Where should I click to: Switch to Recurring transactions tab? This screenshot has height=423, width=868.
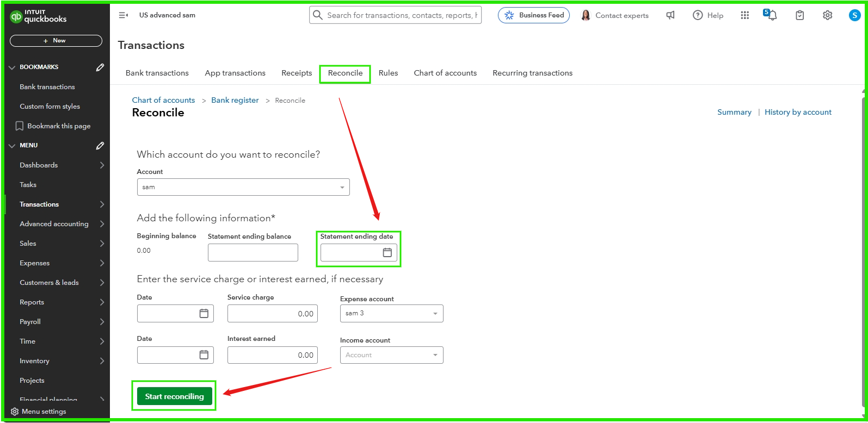pyautogui.click(x=532, y=73)
